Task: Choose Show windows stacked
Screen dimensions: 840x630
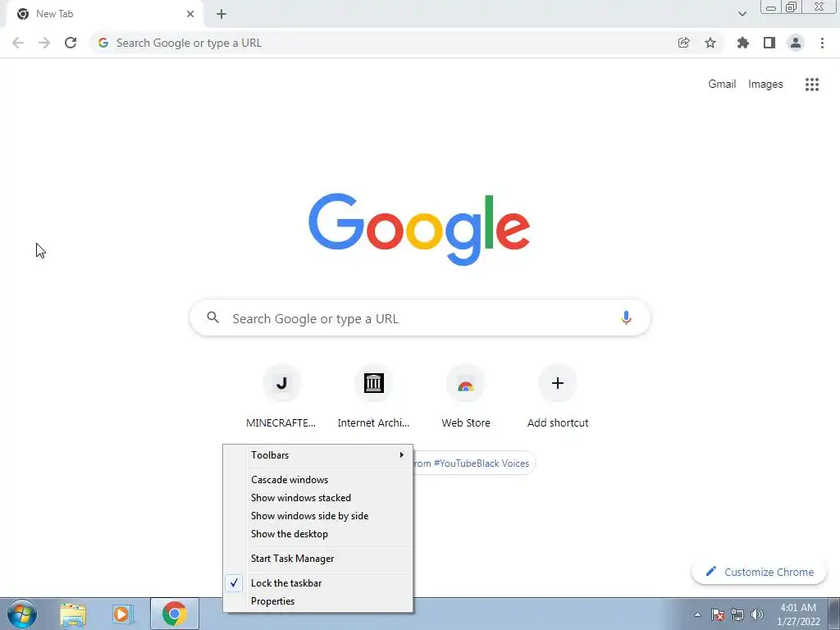Action: [318, 498]
